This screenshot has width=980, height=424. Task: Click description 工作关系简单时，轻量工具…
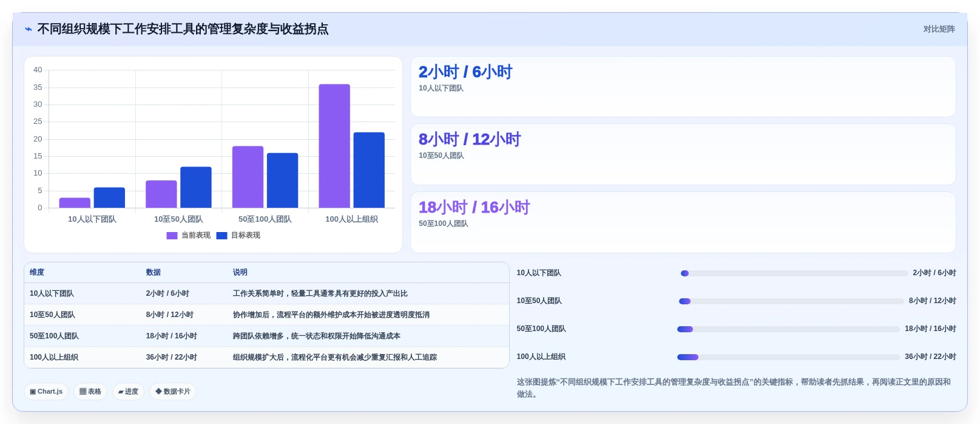coord(320,294)
